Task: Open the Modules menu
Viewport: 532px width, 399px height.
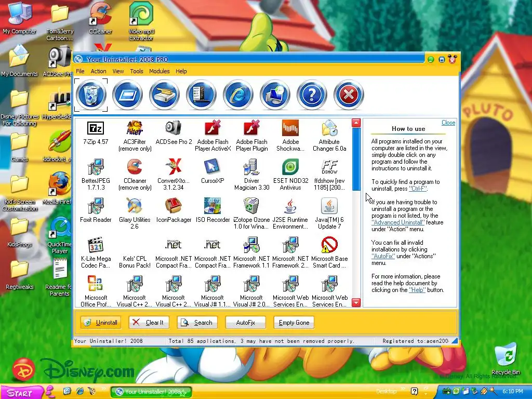Action: [x=159, y=71]
